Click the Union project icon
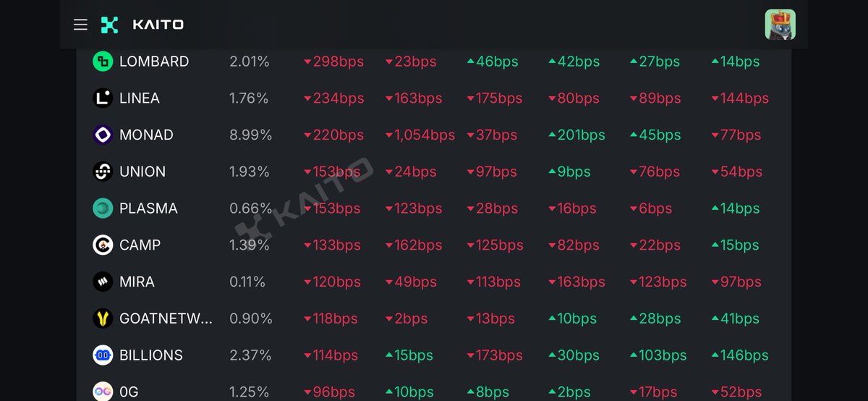This screenshot has width=868, height=401. (x=103, y=172)
